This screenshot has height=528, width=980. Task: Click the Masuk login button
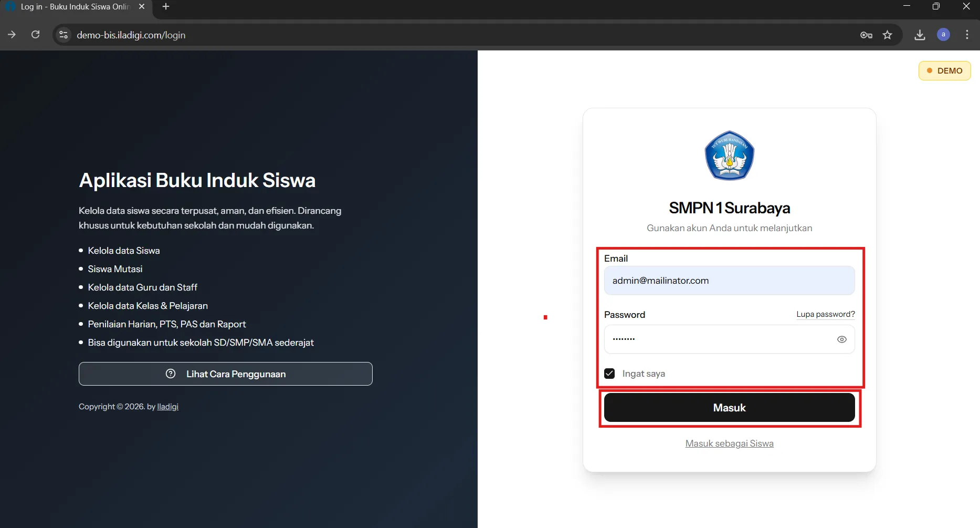(729, 408)
